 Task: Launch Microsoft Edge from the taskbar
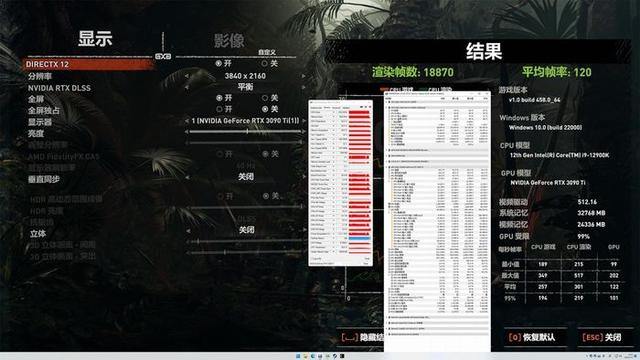(313, 356)
